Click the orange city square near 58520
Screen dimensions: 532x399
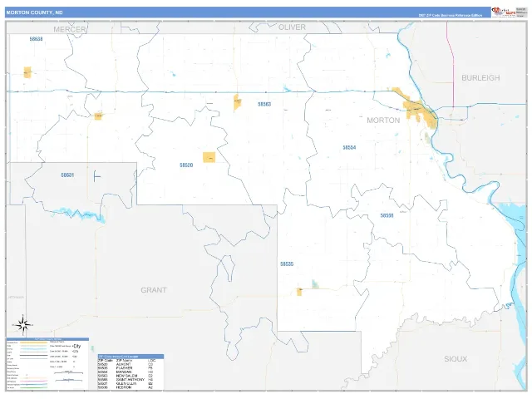tap(209, 157)
